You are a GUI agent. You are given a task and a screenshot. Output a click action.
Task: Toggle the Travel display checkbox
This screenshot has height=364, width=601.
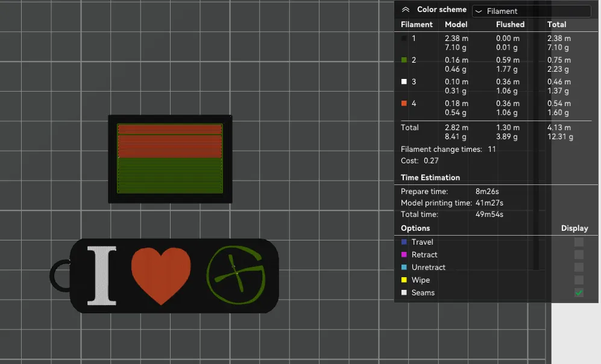[579, 242]
